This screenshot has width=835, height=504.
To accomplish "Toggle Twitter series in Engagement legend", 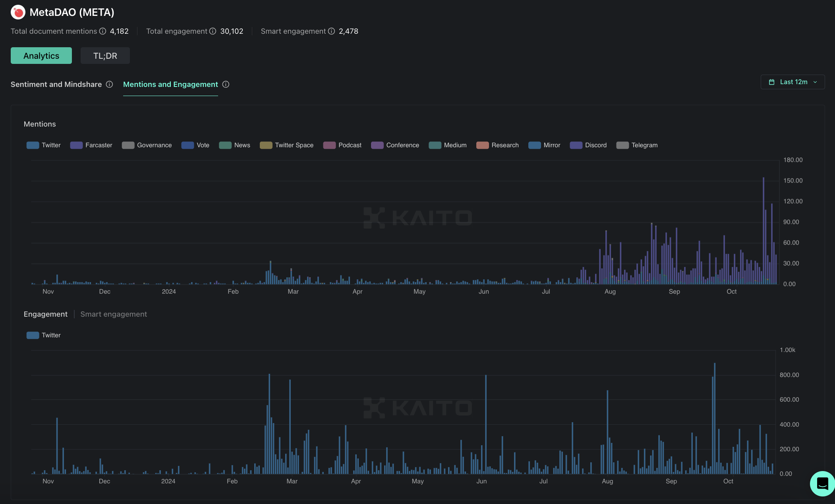I will [44, 335].
